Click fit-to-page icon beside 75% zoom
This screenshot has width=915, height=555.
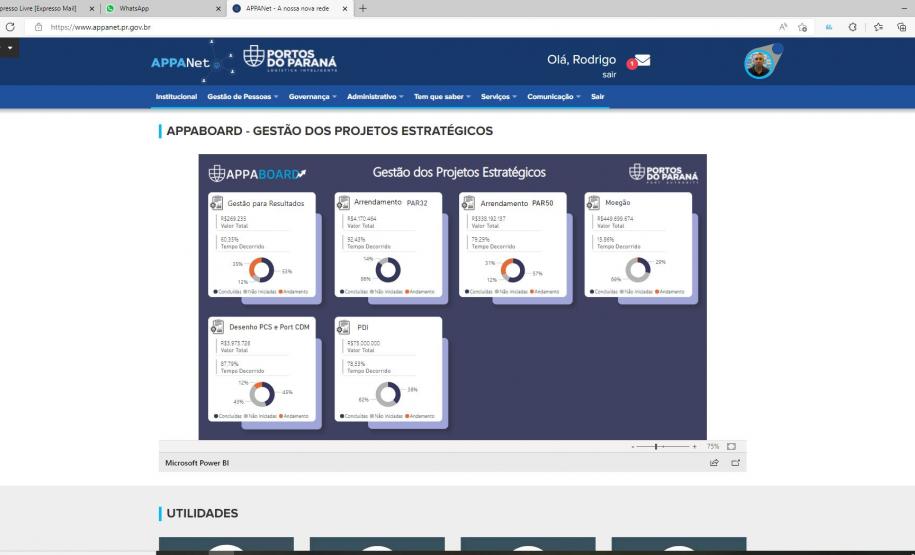(x=731, y=446)
